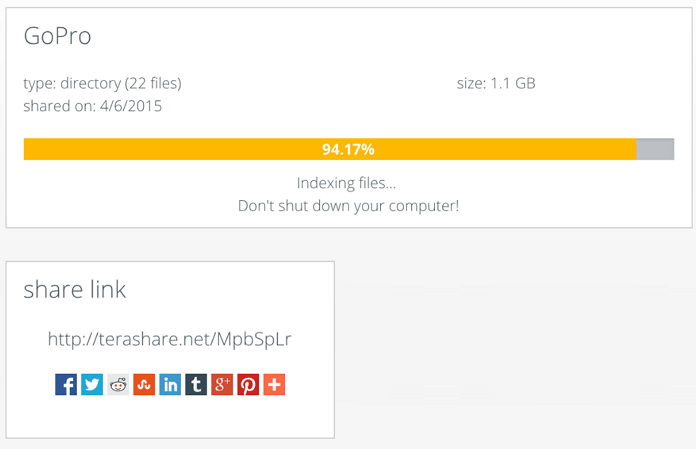Click the 94.17% progress label
696x449 pixels.
[348, 149]
